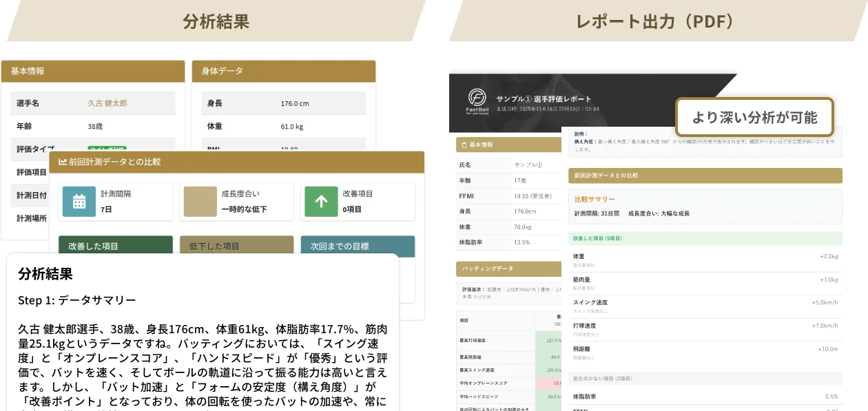Click the report weight value 70.0kg
Viewport: 868px width, 411px height.
coord(524,226)
